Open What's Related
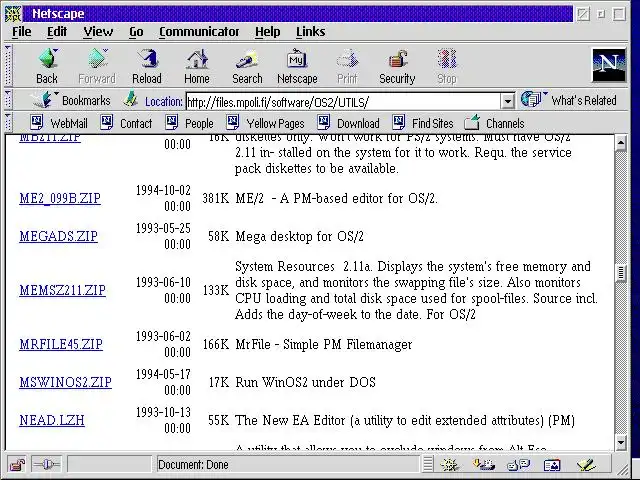Image resolution: width=640 pixels, height=480 pixels. (x=569, y=100)
